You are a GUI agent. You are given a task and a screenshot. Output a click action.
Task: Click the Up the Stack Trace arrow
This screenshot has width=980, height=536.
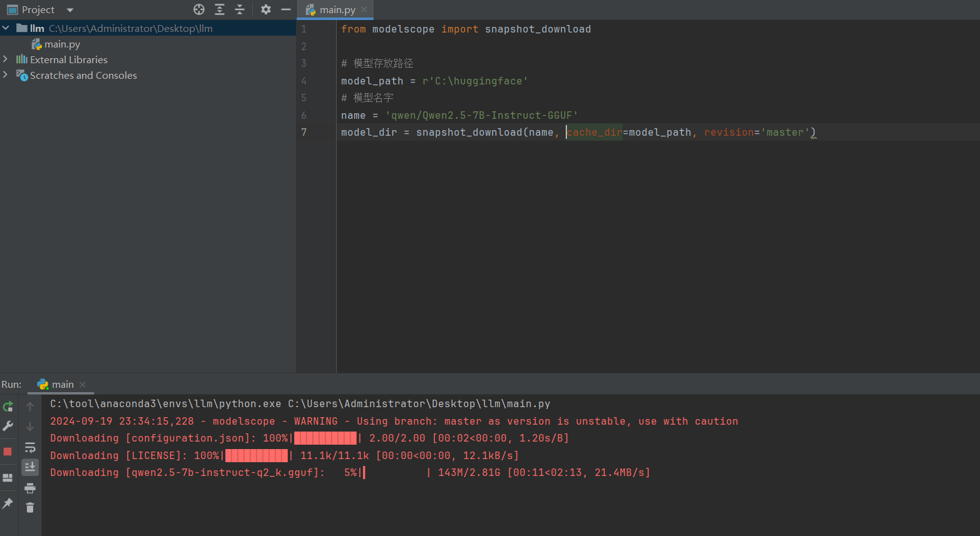pyautogui.click(x=30, y=407)
